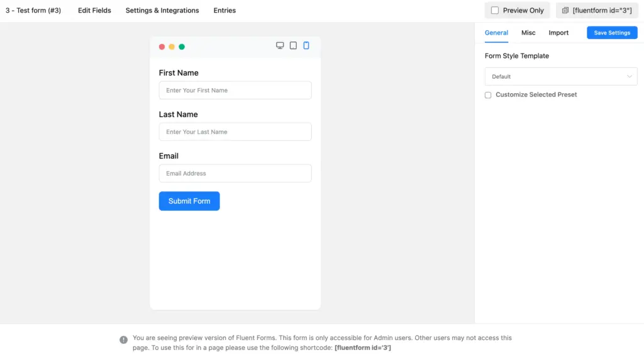The image size is (644, 362).
Task: Click the green dot in preview header
Action: pyautogui.click(x=182, y=47)
